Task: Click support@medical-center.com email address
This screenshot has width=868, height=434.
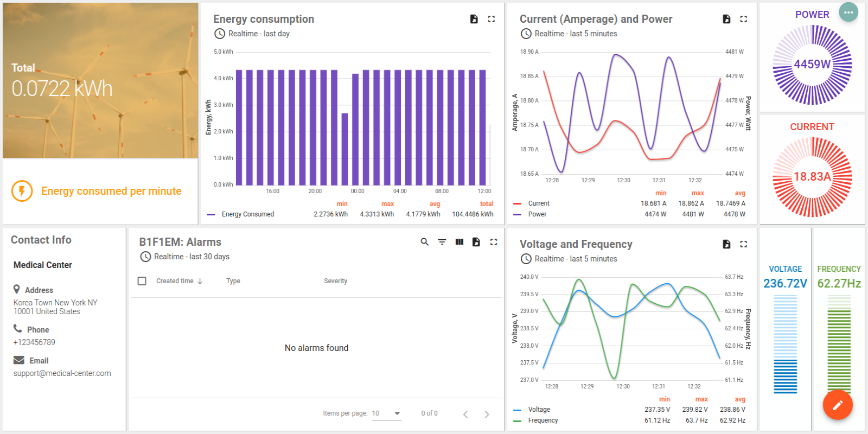Action: click(62, 373)
